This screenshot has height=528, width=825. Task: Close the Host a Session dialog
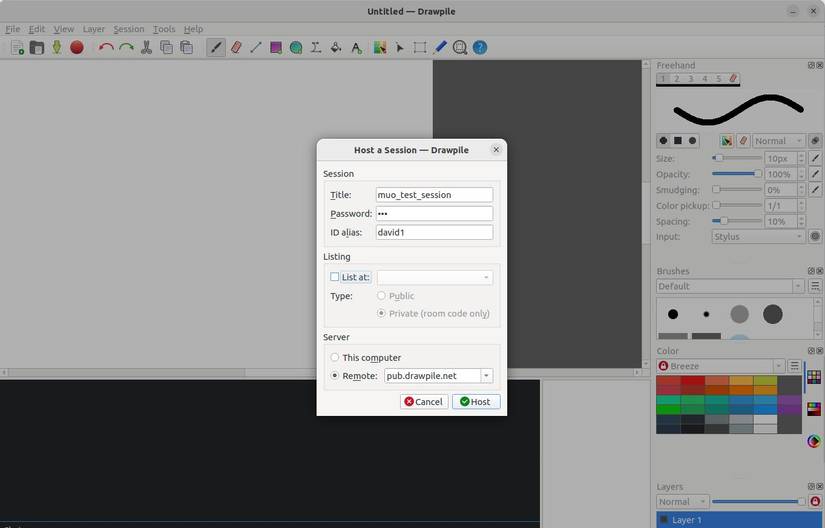click(x=496, y=149)
